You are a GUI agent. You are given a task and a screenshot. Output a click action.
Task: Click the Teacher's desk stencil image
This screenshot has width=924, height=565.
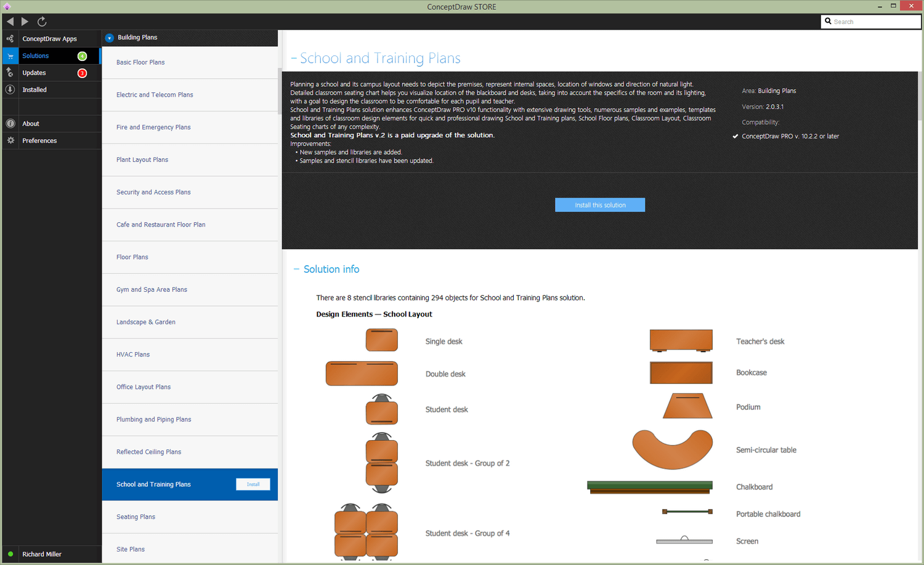point(681,340)
